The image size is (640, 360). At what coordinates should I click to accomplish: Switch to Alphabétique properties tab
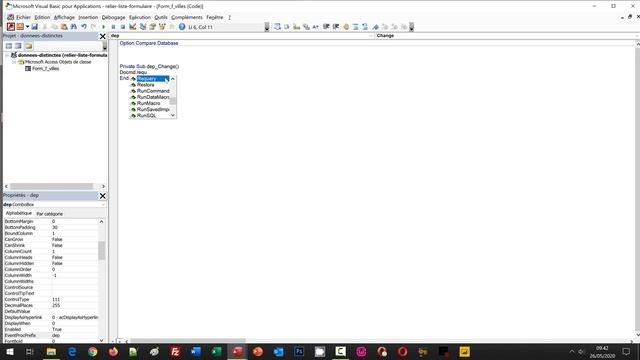pyautogui.click(x=18, y=213)
